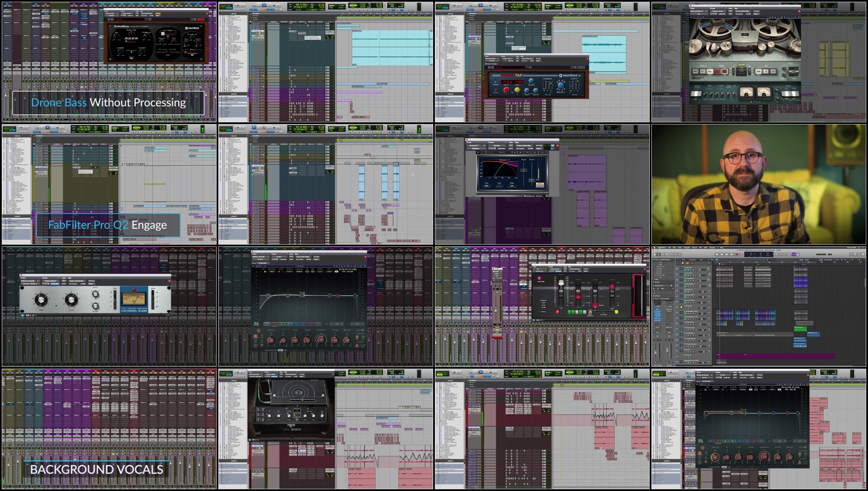Click COMPARE button on the 1176 plugin window
Image resolution: width=868 pixels, height=491 pixels.
[x=54, y=284]
